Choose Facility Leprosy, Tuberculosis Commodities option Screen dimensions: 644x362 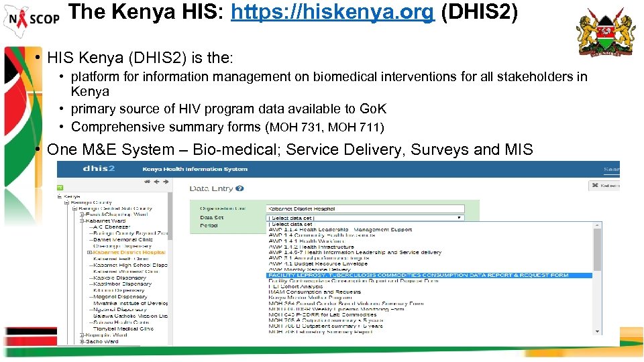(429, 276)
